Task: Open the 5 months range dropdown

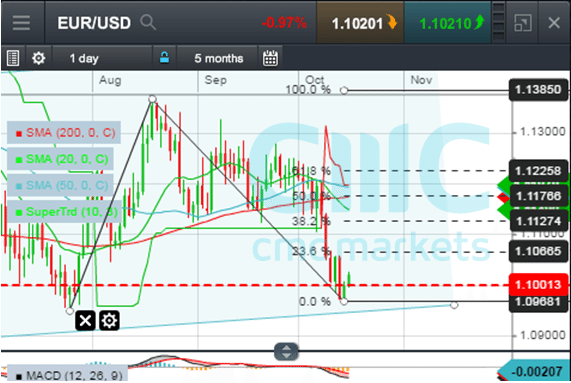Action: (218, 58)
